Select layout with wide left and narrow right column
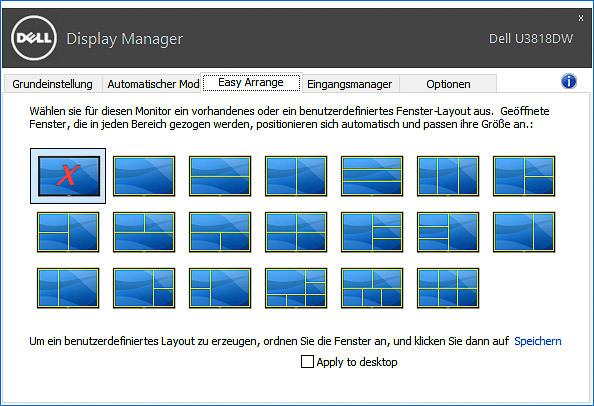Screen dimensions: 594x406 click(x=524, y=232)
